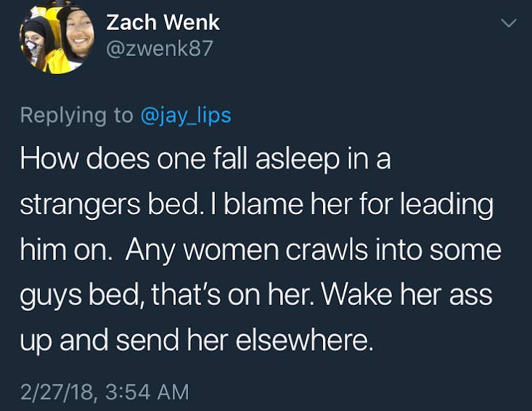Click the '3:54 AM' time text
The image size is (532, 411).
pyautogui.click(x=147, y=392)
